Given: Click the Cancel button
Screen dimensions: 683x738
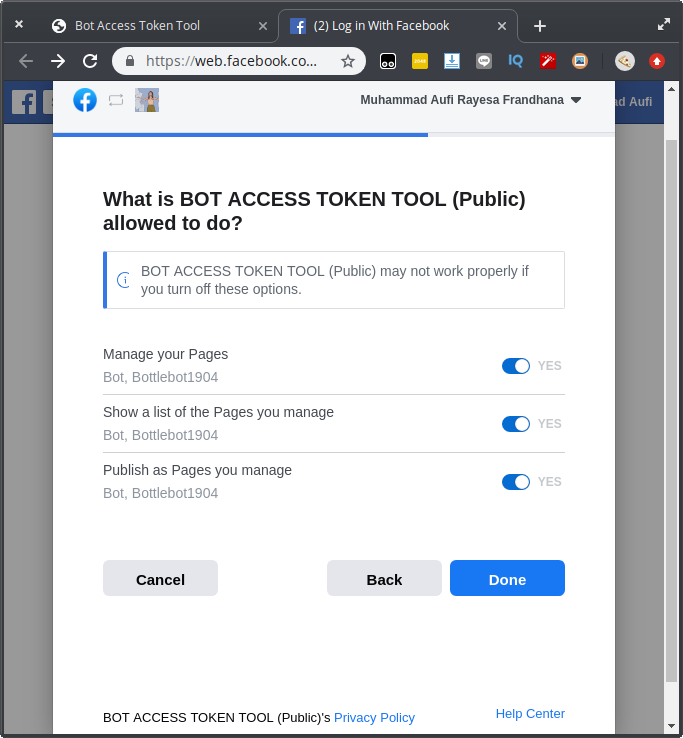Looking at the screenshot, I should click(161, 578).
